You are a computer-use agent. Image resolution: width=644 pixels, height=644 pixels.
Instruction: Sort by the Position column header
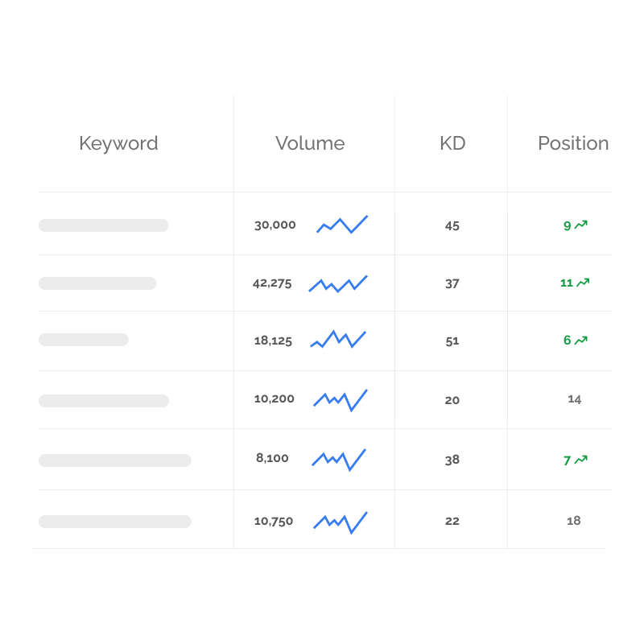(573, 143)
